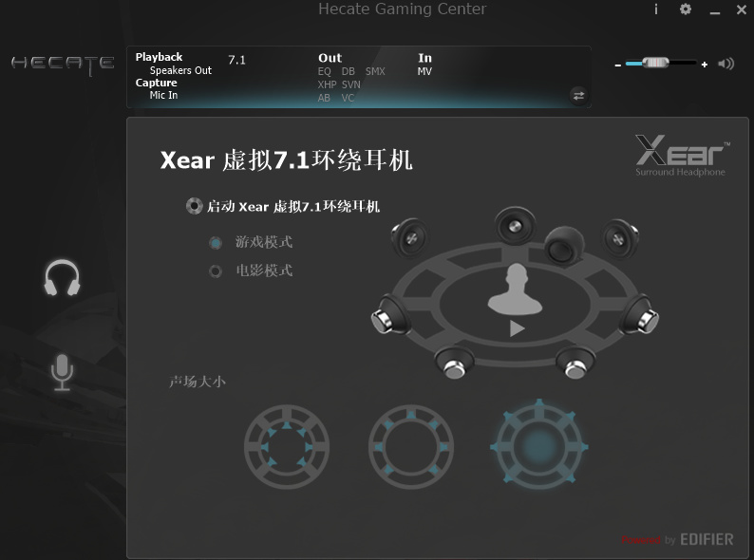Decrease volume with the minus button
Screen dimensions: 754x560
(x=617, y=65)
